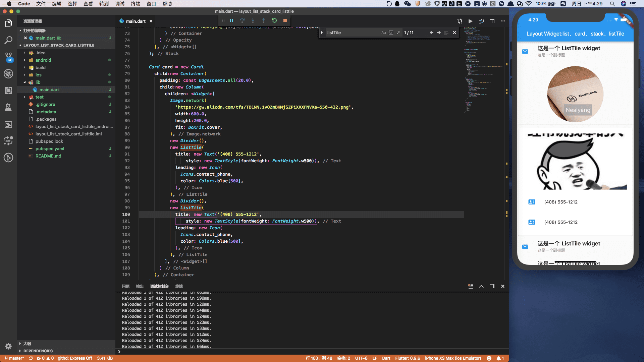644x362 pixels.
Task: Click the master git branch in status bar
Action: [x=14, y=358]
